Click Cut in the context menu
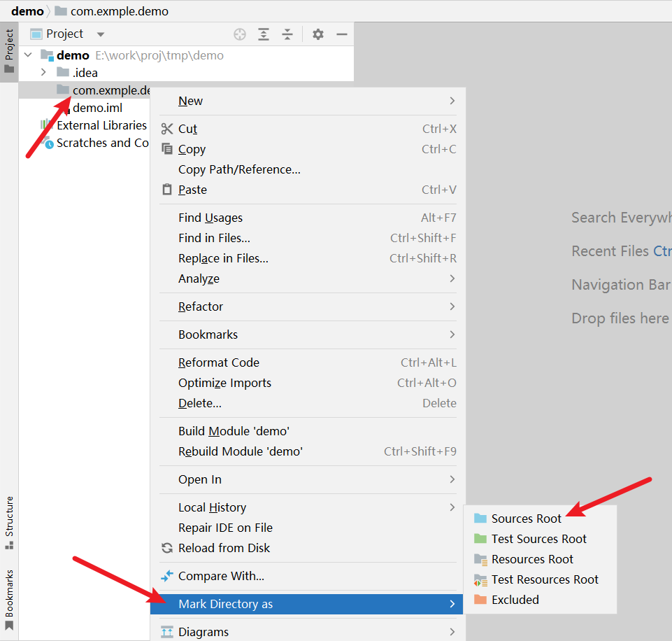Image resolution: width=672 pixels, height=641 pixels. click(x=308, y=129)
